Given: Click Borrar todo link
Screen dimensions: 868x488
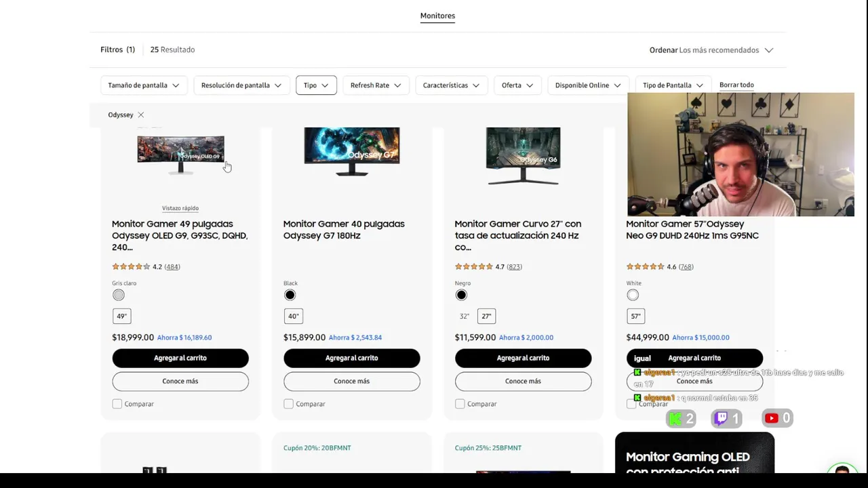Looking at the screenshot, I should click(736, 85).
